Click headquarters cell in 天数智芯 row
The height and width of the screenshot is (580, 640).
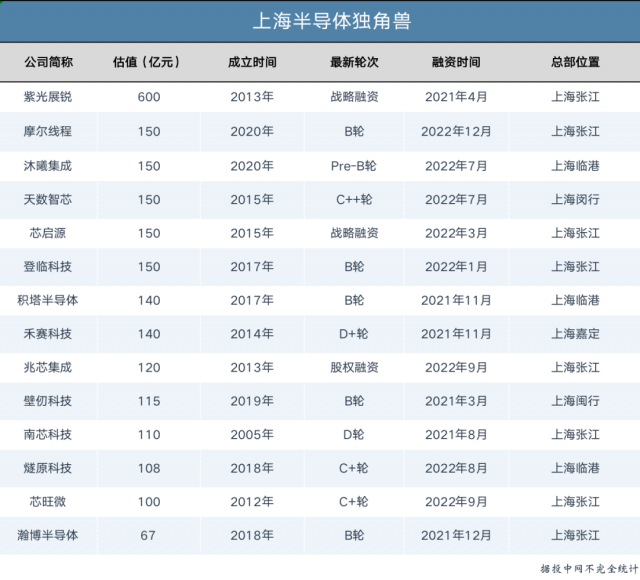576,199
